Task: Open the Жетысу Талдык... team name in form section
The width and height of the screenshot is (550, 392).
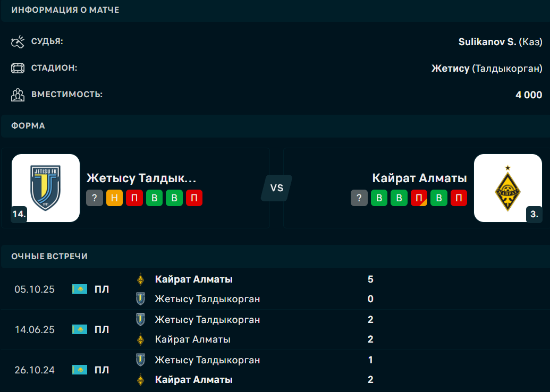Action: coord(141,178)
